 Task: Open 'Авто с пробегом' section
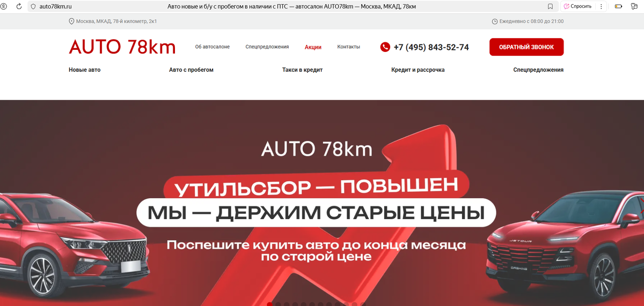click(192, 70)
